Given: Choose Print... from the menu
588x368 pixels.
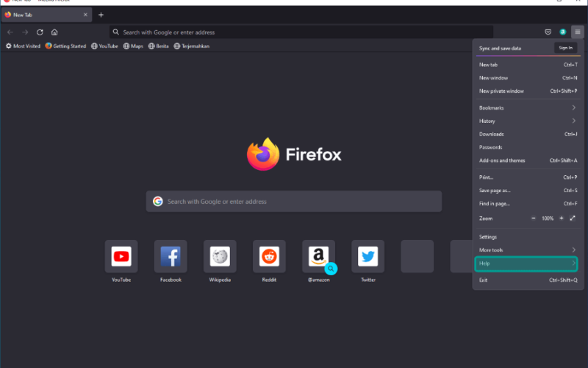Looking at the screenshot, I should click(528, 177).
